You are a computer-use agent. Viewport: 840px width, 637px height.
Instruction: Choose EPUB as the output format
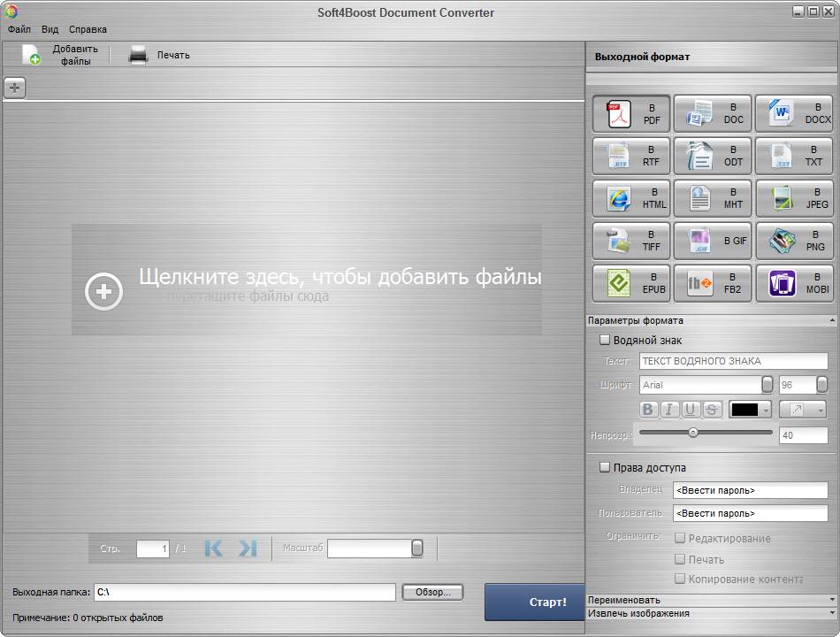click(631, 283)
